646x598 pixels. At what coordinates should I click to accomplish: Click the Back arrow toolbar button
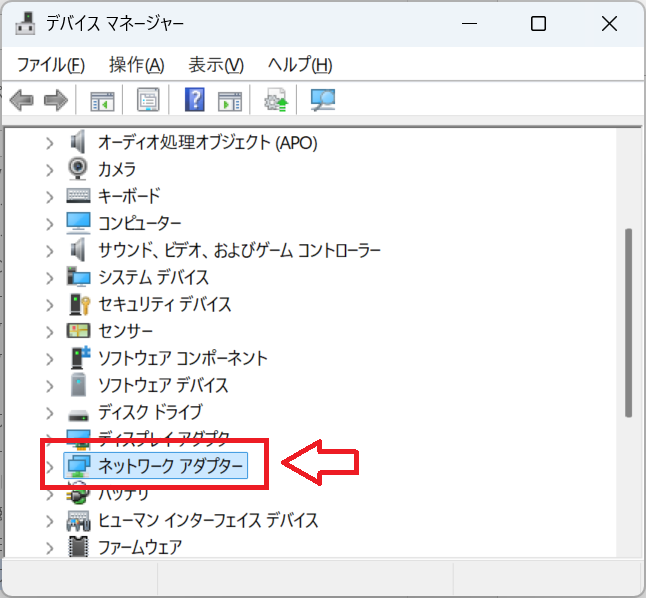[x=21, y=100]
